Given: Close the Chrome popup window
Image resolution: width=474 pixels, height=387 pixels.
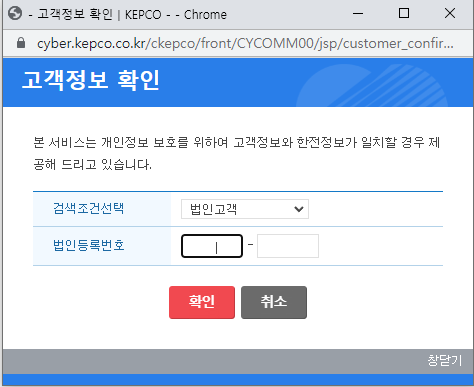Looking at the screenshot, I should tap(450, 14).
